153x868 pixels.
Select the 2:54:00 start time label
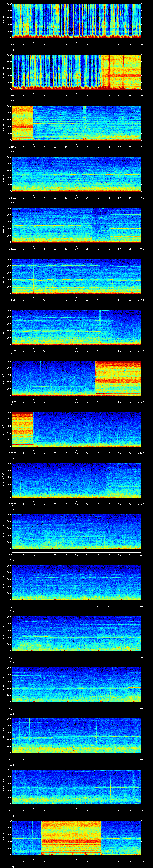pos(12,555)
